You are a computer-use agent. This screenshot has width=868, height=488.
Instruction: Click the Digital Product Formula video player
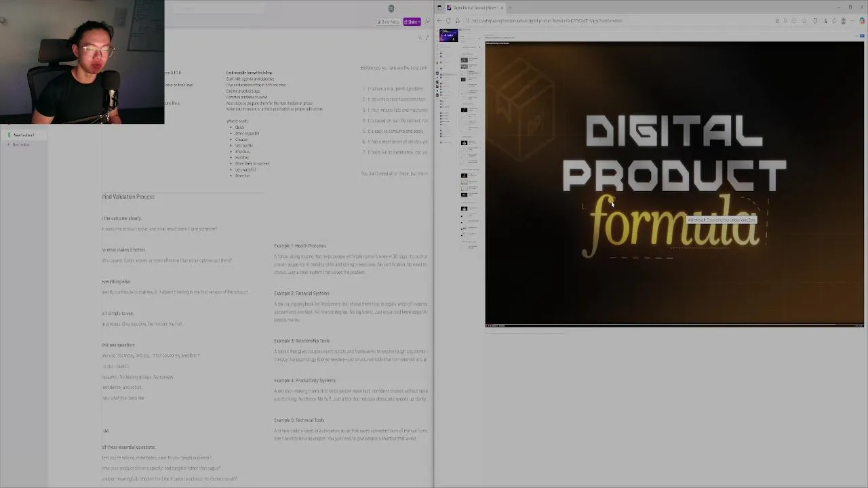(x=675, y=183)
